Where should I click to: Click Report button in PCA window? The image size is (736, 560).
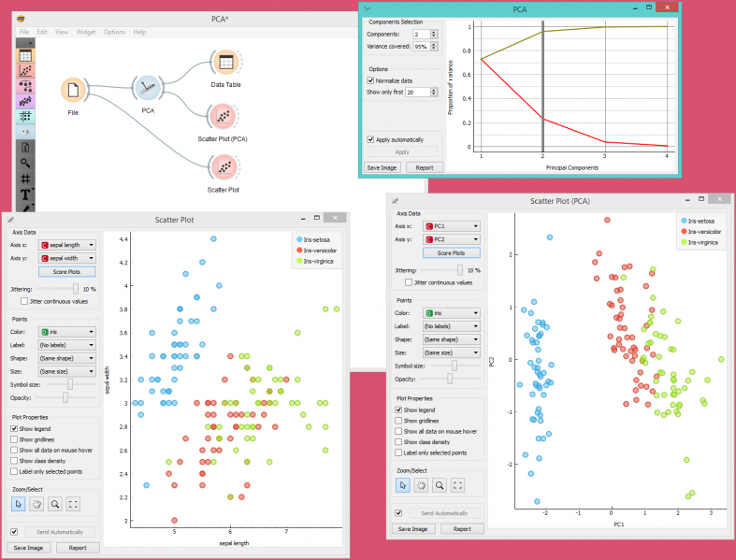coord(425,167)
